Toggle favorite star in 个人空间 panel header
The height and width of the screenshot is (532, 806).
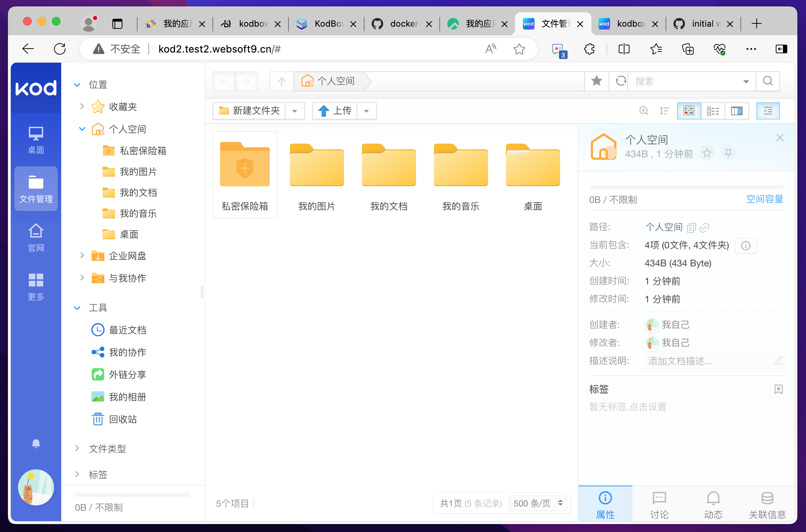707,153
